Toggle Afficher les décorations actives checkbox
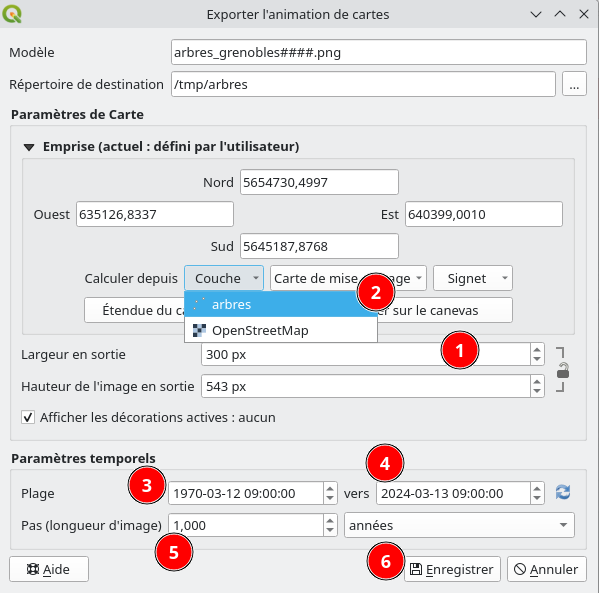Image resolution: width=599 pixels, height=593 pixels. (28, 417)
